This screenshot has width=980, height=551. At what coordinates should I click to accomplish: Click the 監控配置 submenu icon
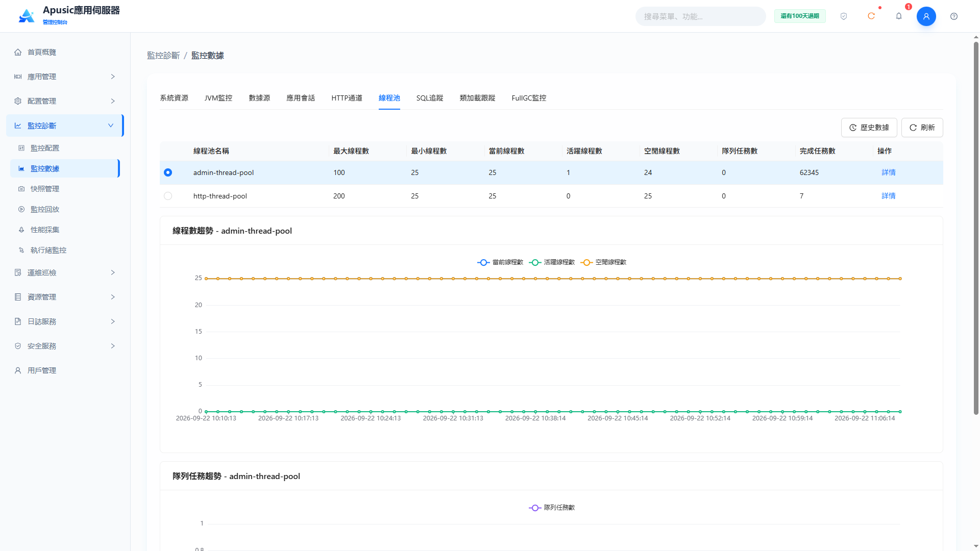click(21, 148)
